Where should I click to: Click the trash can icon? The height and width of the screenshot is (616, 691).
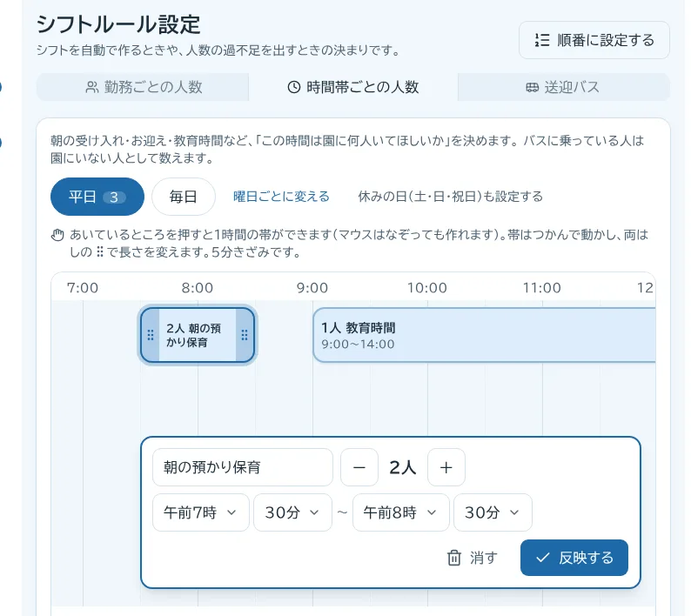(454, 558)
